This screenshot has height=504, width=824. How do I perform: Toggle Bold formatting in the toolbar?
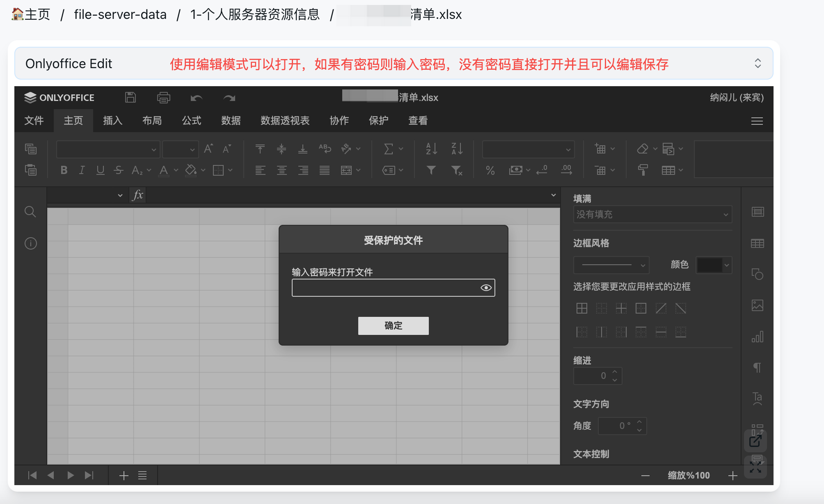(64, 170)
